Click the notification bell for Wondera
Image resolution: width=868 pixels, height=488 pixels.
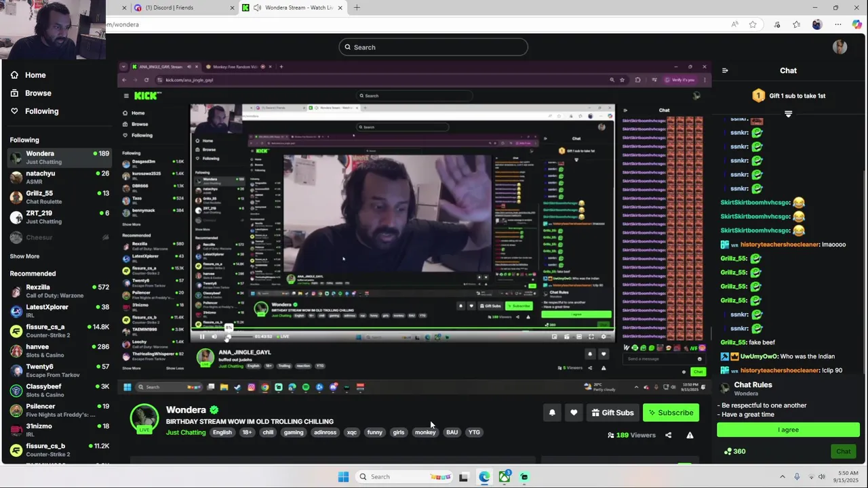[x=552, y=413]
